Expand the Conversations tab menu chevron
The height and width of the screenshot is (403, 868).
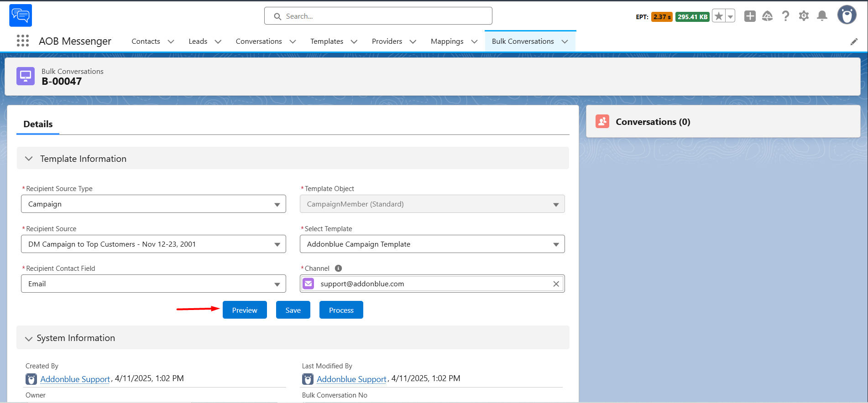(x=293, y=41)
